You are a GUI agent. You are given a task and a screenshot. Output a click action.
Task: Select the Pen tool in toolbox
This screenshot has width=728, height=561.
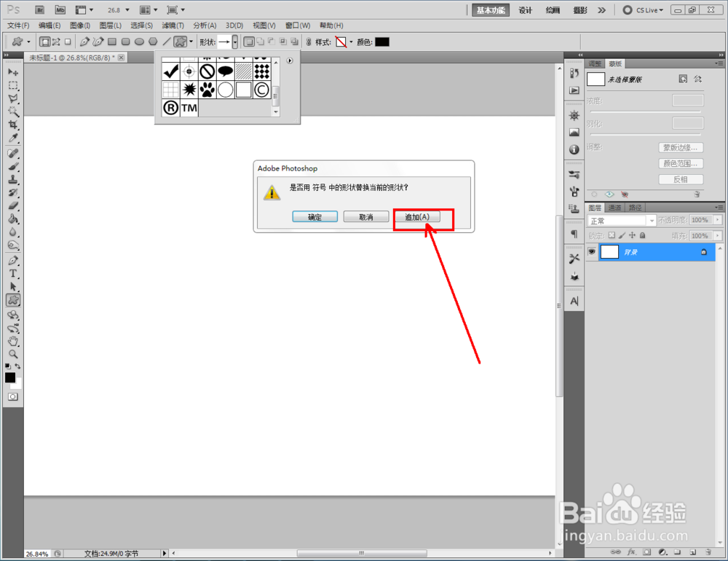13,260
